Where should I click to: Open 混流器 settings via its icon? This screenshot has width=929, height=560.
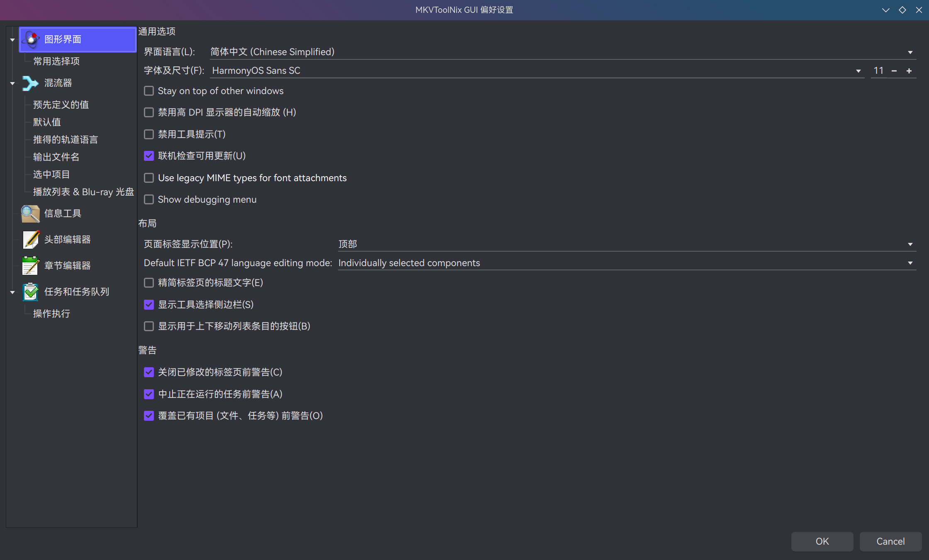point(30,83)
